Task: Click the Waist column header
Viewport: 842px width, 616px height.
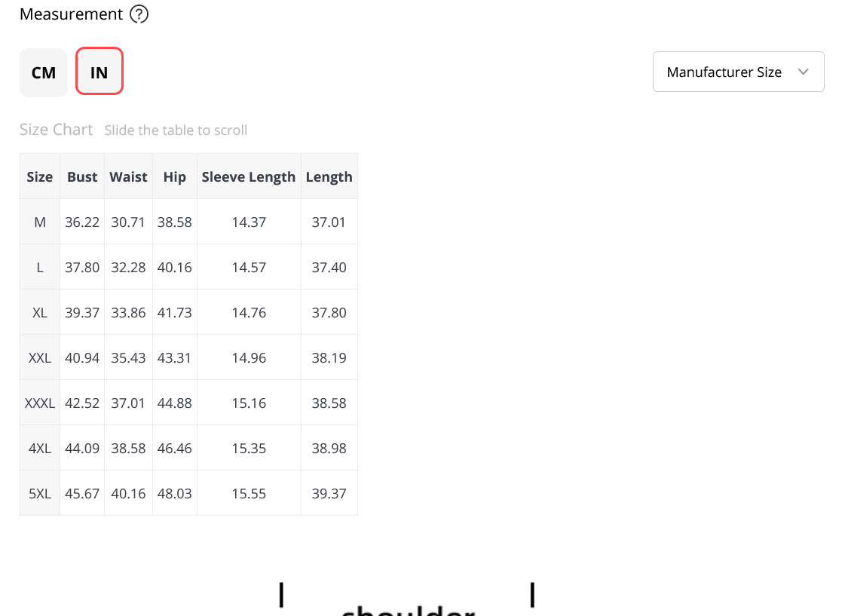Action: [x=128, y=176]
